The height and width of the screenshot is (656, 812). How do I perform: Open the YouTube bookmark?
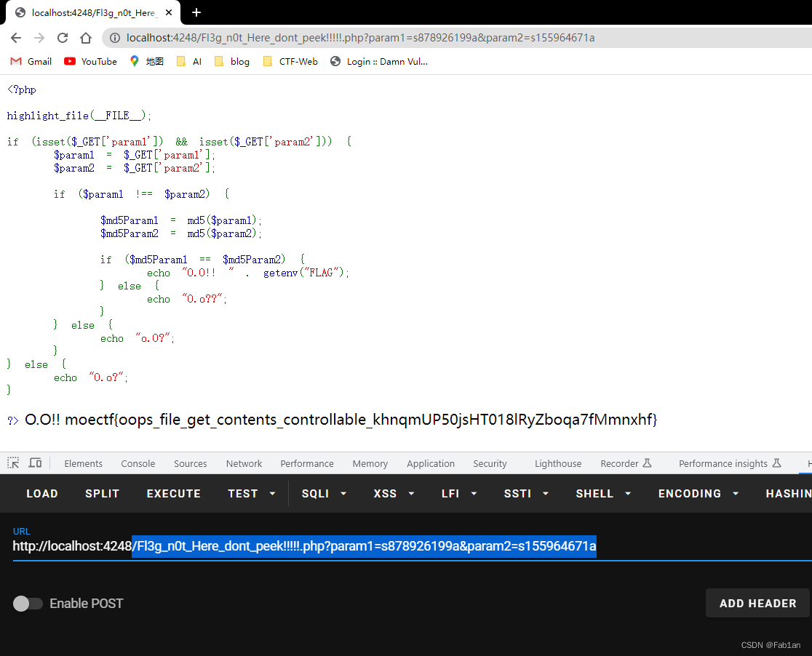[91, 62]
